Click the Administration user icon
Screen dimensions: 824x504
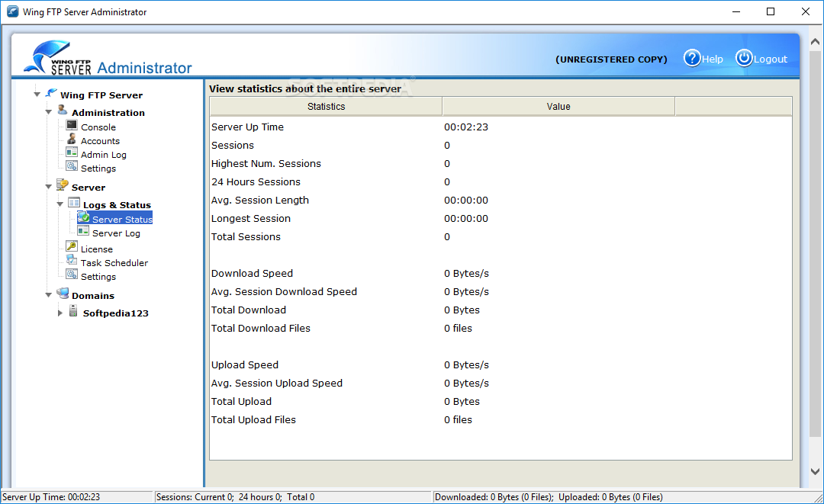(x=63, y=111)
